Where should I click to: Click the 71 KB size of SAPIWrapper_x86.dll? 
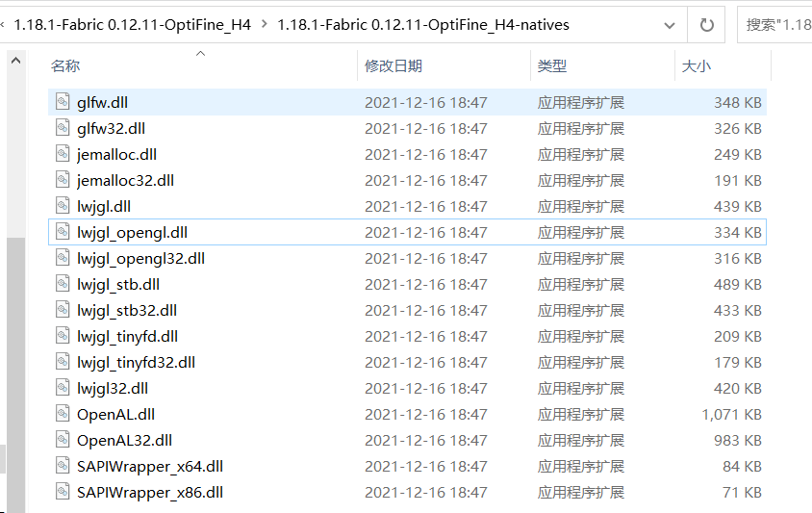[x=742, y=492]
